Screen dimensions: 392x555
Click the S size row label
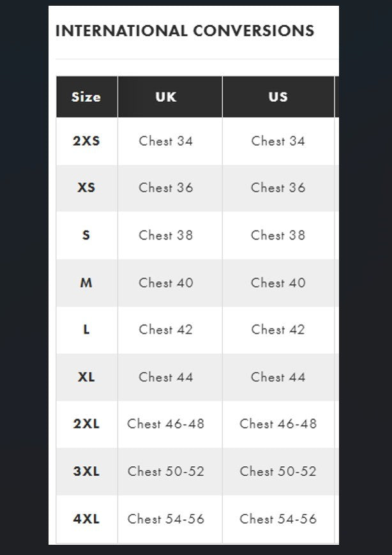click(x=86, y=235)
